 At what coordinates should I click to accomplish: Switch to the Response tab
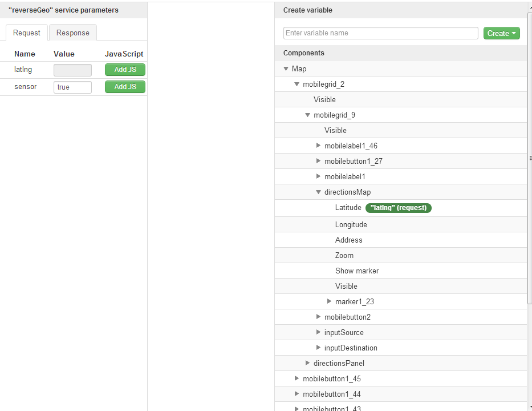click(x=72, y=33)
